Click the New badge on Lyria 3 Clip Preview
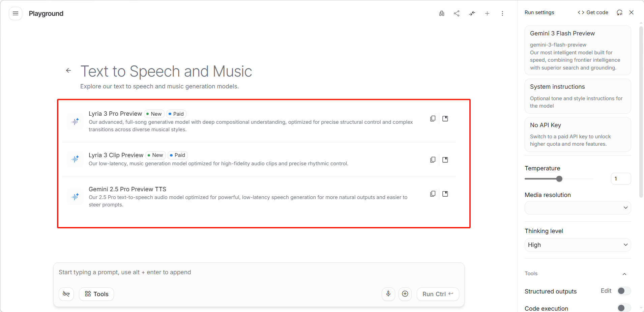 [156, 155]
